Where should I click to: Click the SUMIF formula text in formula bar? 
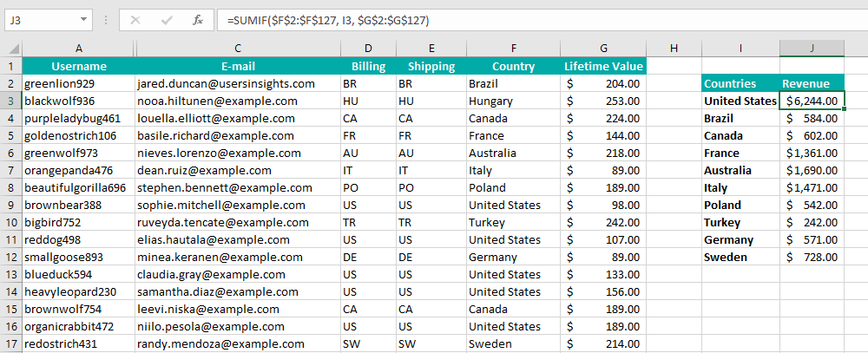coord(328,21)
